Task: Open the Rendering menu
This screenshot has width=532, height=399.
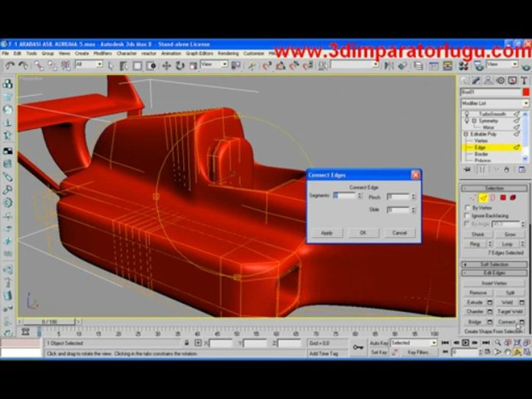Action: tap(228, 54)
